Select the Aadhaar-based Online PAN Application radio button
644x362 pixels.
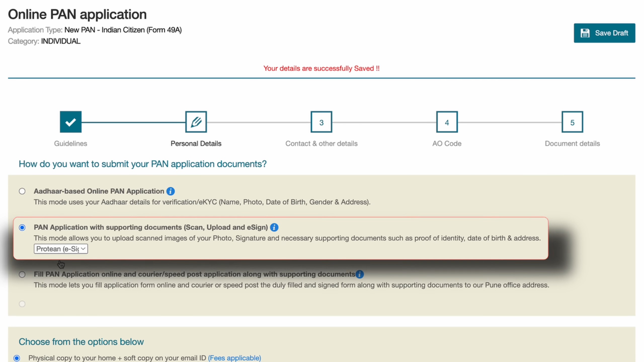pyautogui.click(x=22, y=191)
